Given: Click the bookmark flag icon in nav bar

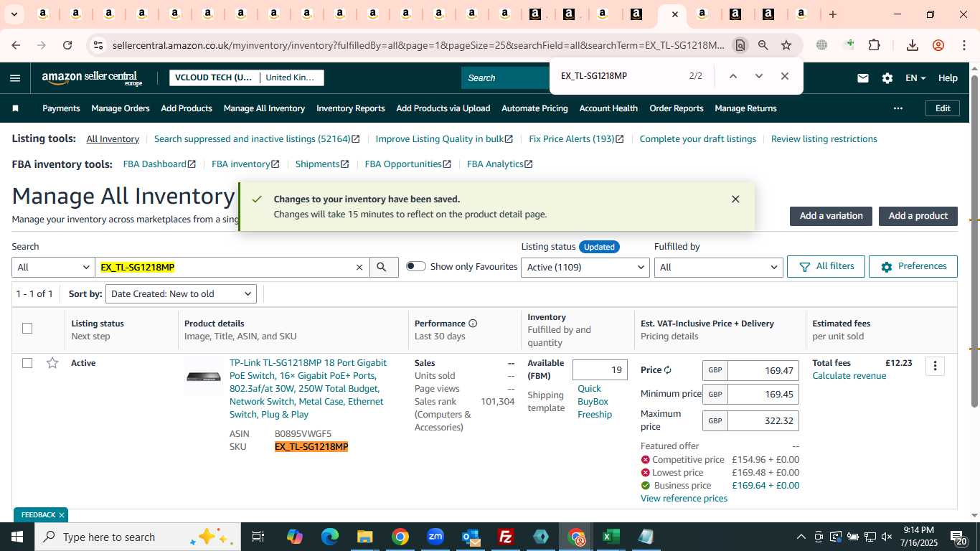Looking at the screenshot, I should [16, 108].
